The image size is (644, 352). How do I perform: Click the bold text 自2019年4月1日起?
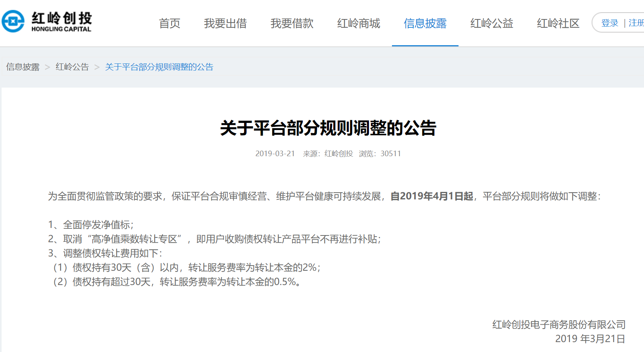tap(432, 196)
